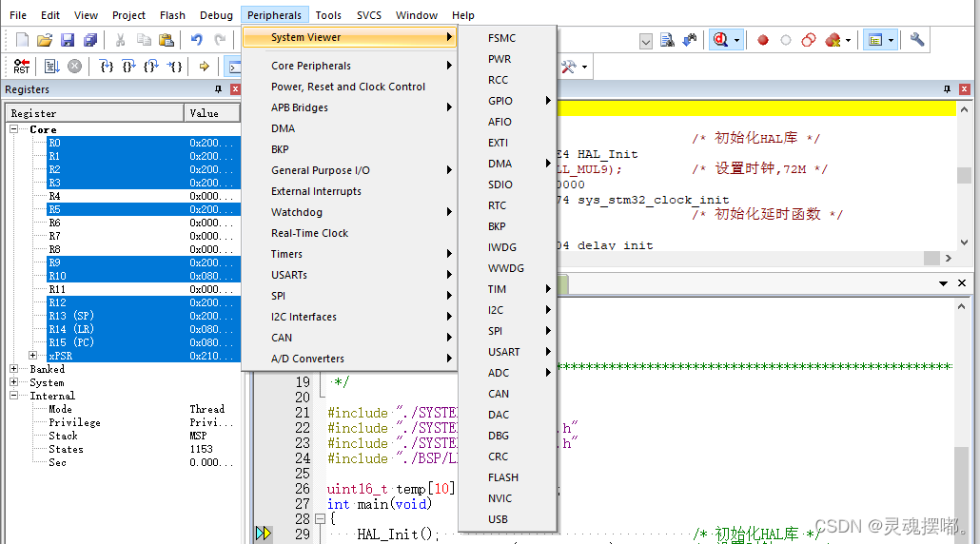This screenshot has height=544, width=980.
Task: Open the Debug menu
Action: [x=216, y=15]
